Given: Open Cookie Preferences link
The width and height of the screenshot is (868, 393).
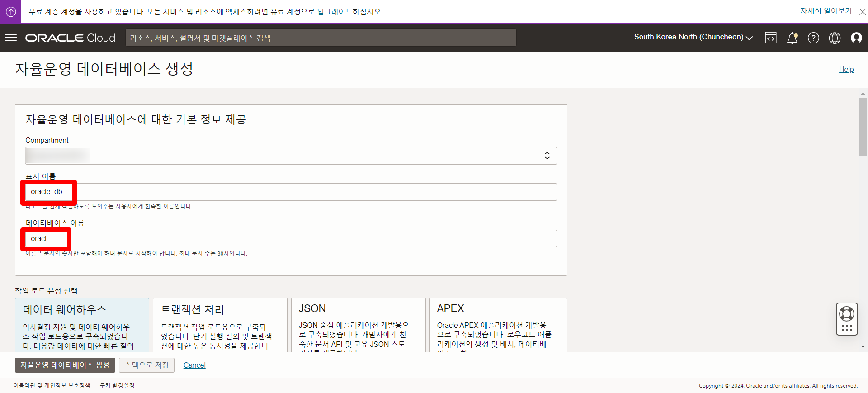Looking at the screenshot, I should click(x=117, y=385).
